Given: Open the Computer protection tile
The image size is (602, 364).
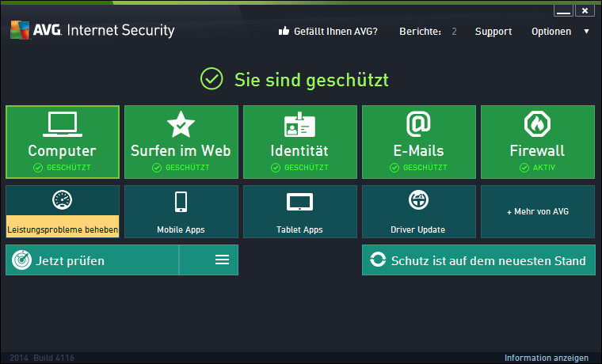Looking at the screenshot, I should pyautogui.click(x=63, y=142).
